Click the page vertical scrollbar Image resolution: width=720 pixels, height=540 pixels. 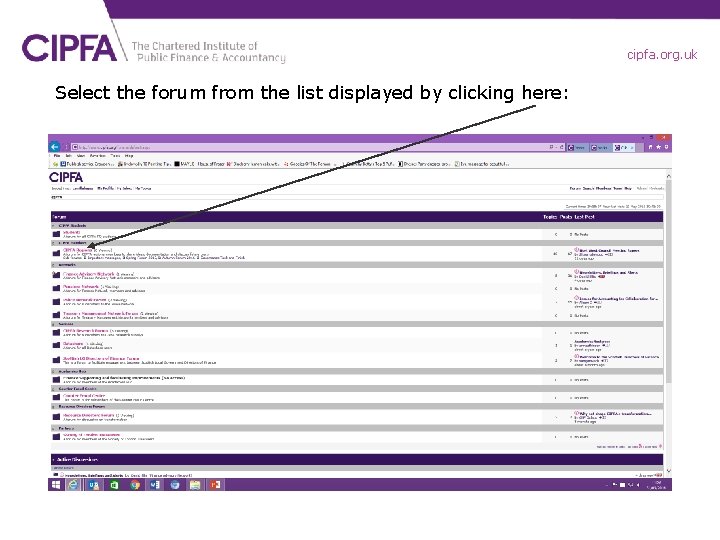pos(668,280)
